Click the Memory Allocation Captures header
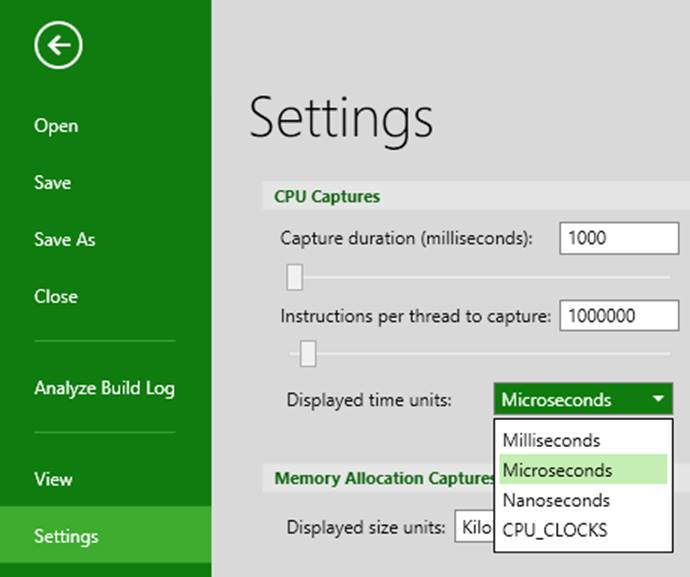Screen dimensions: 690x577 tap(384, 478)
